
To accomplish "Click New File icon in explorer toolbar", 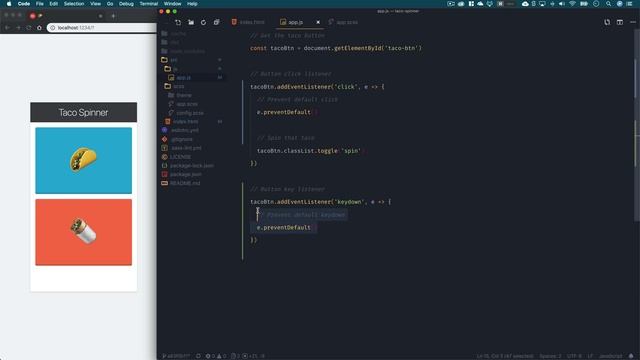I will (x=178, y=22).
